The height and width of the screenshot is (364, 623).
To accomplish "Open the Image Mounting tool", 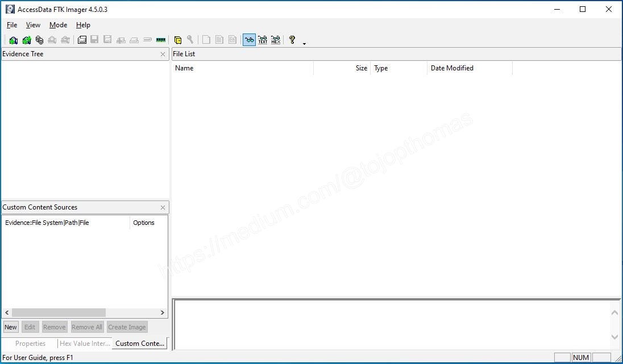I will [39, 40].
